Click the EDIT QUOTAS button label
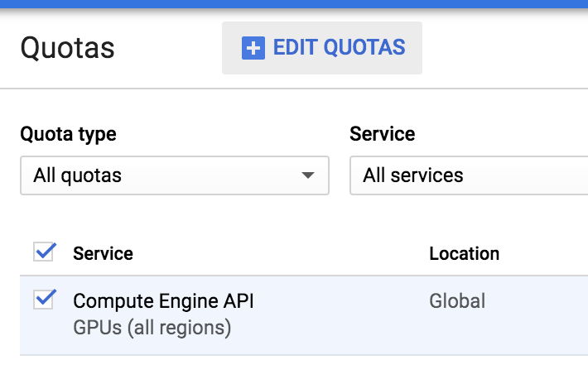 (x=339, y=47)
